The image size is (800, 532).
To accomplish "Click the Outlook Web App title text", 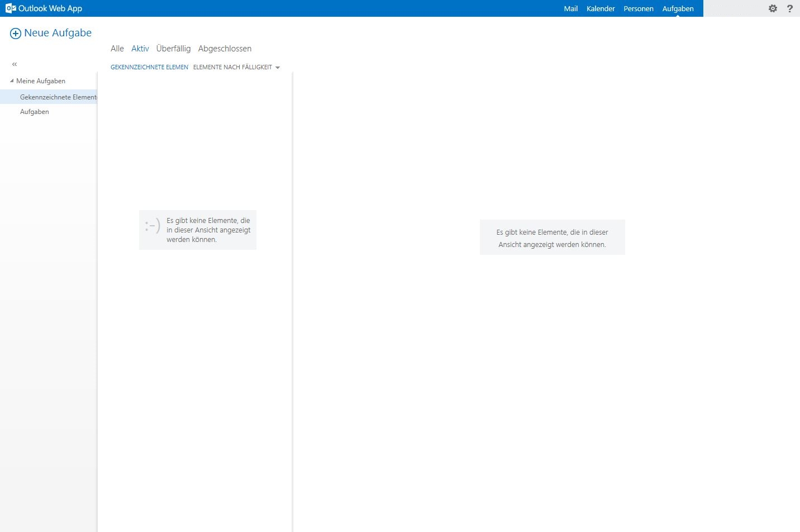I will click(50, 8).
